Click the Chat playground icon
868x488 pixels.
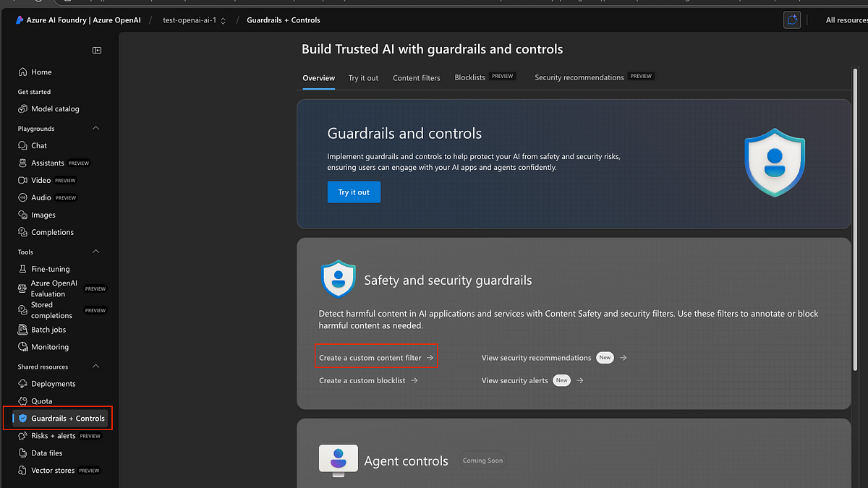23,146
